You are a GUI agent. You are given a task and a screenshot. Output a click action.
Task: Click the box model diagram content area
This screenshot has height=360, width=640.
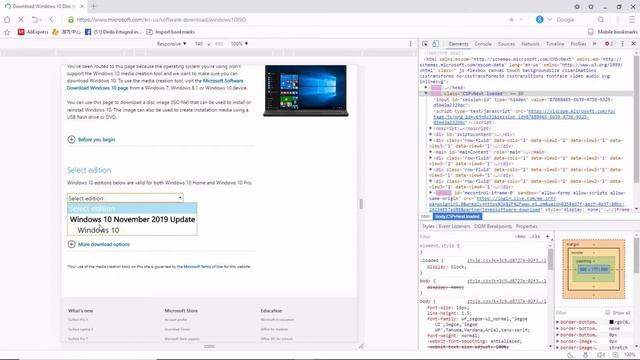coord(594,269)
